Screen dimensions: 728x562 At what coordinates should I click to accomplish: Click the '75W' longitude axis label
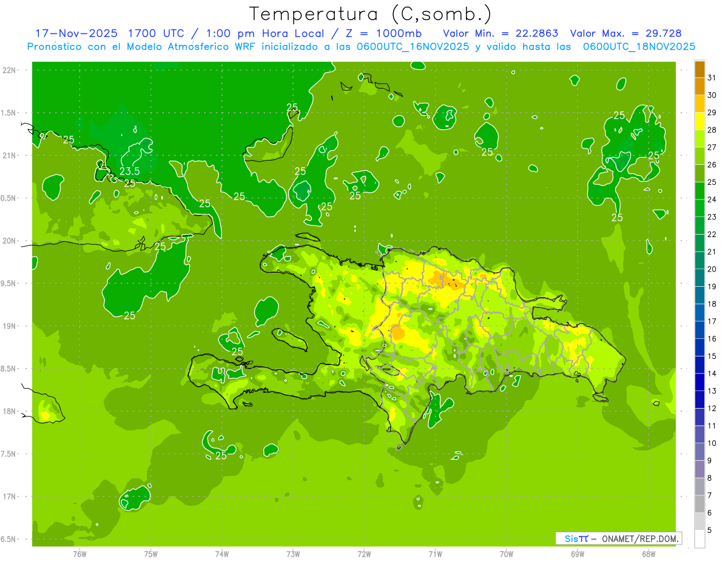point(151,554)
